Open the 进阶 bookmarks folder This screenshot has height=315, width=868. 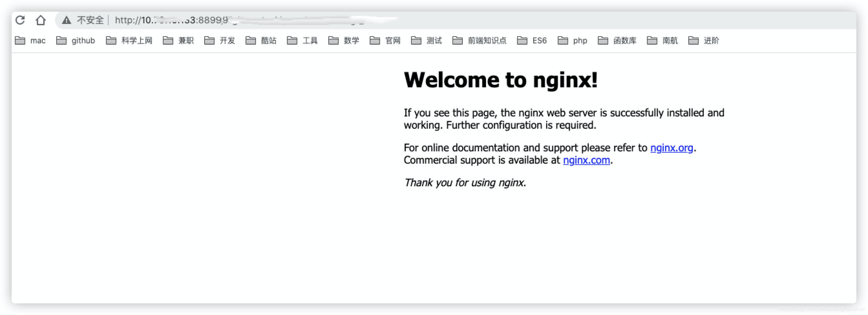click(704, 40)
